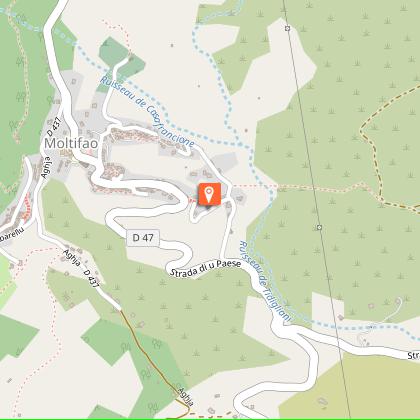
Task: Click the D 437 label beside Moltifao
Action: click(x=54, y=127)
